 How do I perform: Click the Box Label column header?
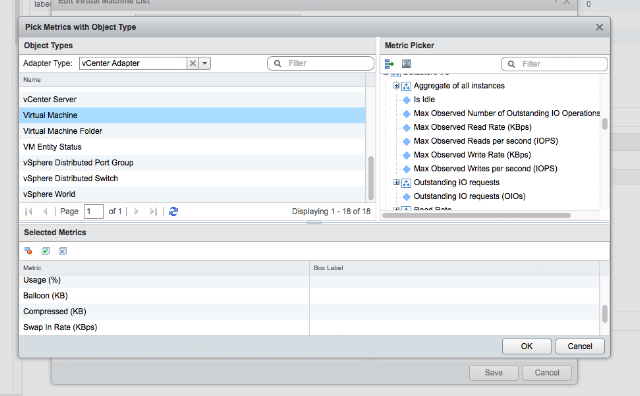click(454, 268)
